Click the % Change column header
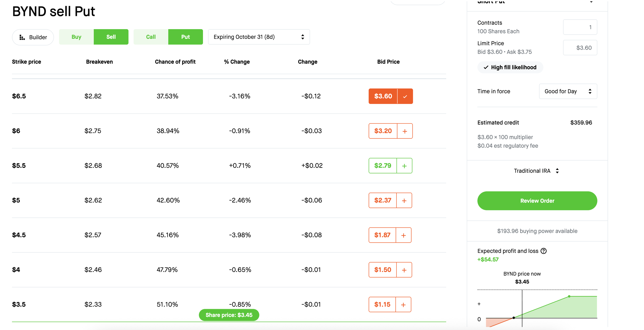The height and width of the screenshot is (330, 644). coord(237,62)
